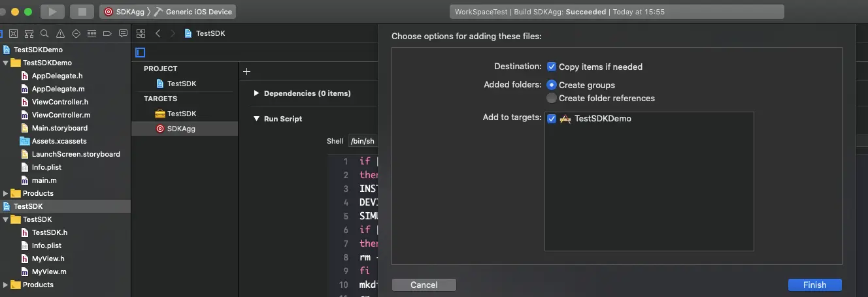Collapse the TestSDK folder group

click(x=6, y=219)
